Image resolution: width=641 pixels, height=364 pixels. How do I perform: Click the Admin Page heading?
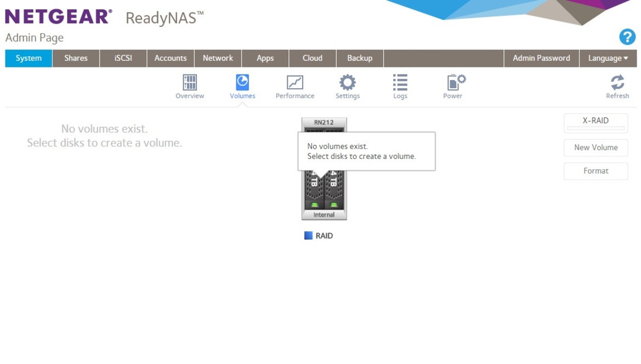pos(35,38)
